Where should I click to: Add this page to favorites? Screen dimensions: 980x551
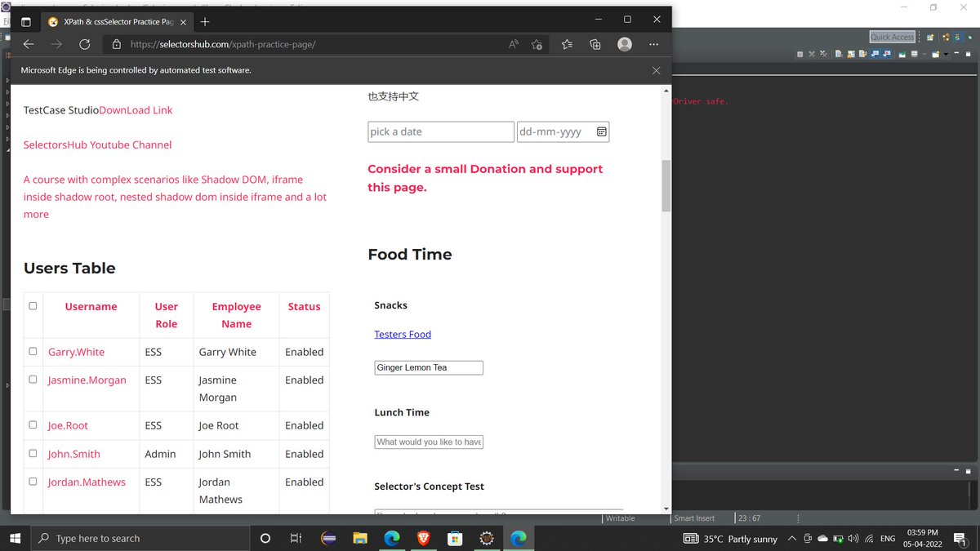point(537,44)
